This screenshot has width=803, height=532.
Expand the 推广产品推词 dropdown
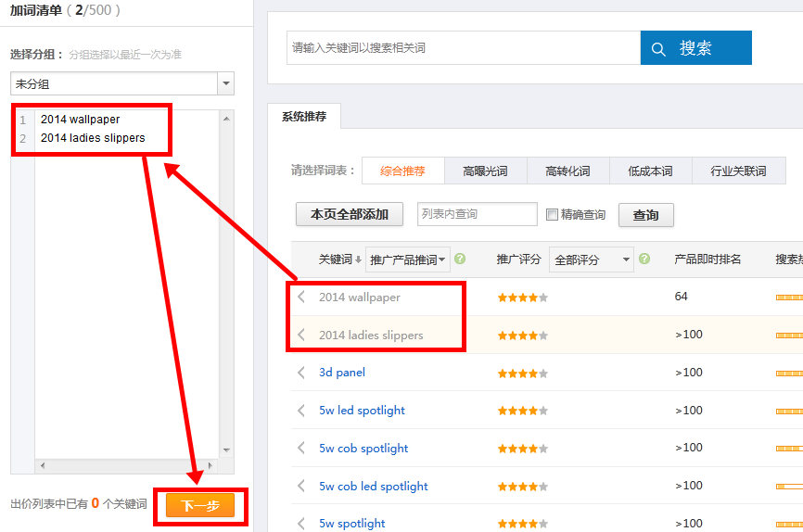click(x=408, y=260)
